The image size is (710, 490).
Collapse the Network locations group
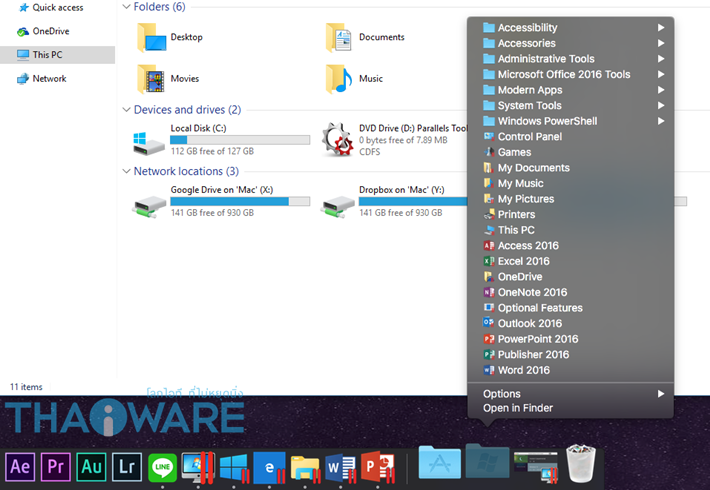pyautogui.click(x=126, y=171)
